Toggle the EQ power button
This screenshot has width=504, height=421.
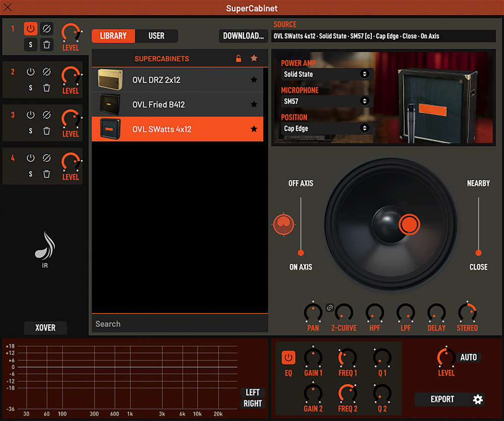pos(288,358)
